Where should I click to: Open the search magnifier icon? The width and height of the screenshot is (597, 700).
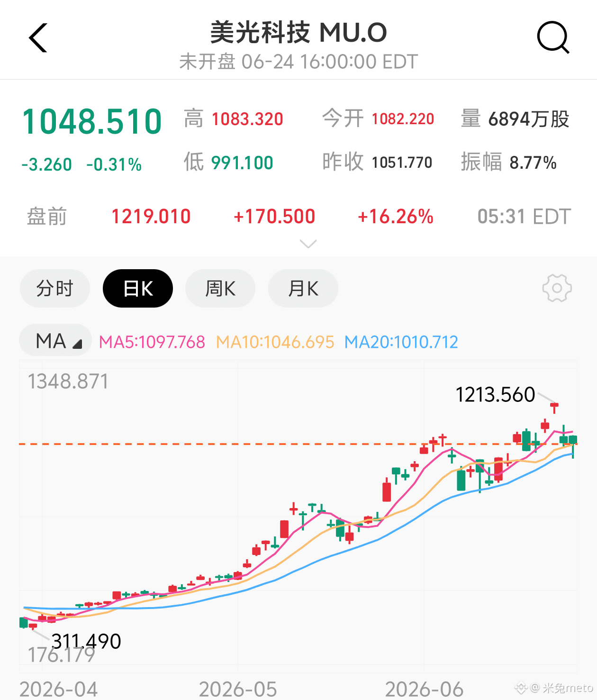coord(553,37)
